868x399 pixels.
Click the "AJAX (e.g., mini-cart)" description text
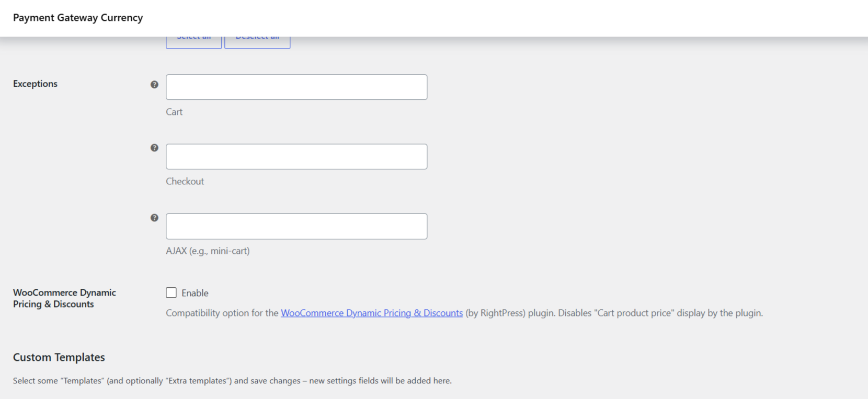[x=208, y=251]
